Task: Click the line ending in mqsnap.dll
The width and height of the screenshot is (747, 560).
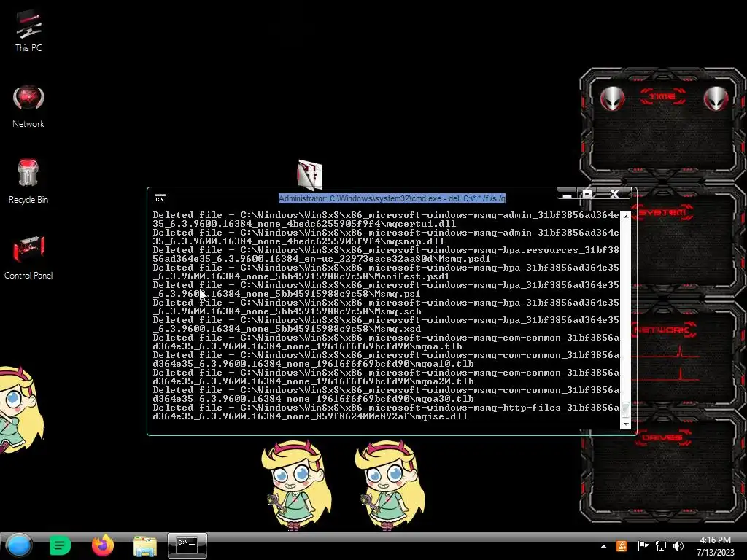Action: (386, 237)
